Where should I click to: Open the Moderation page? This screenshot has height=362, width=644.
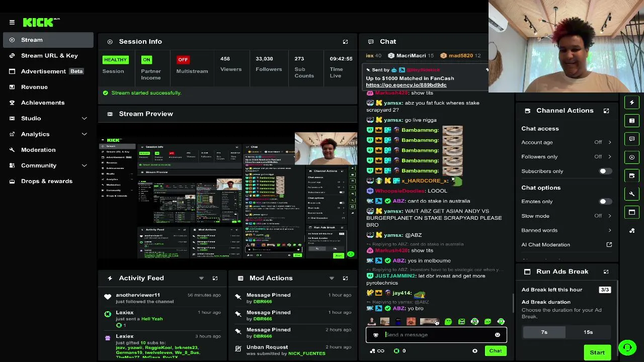[x=48, y=150]
